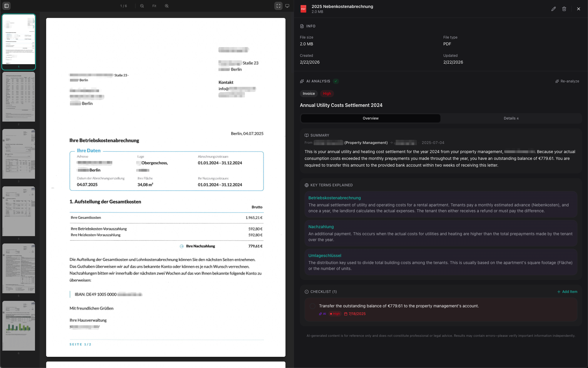Click the pencil edit icon
This screenshot has height=368, width=588.
[x=553, y=9]
